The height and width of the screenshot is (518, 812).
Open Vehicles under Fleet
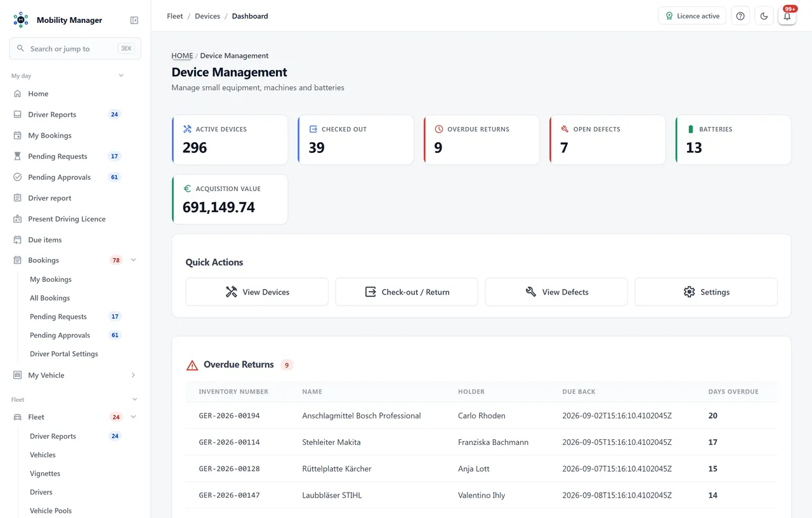point(43,455)
